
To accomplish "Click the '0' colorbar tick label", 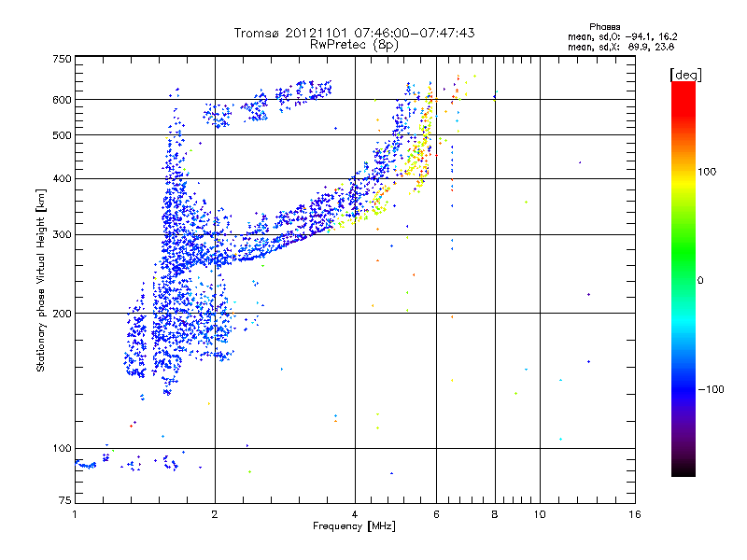I will [700, 281].
